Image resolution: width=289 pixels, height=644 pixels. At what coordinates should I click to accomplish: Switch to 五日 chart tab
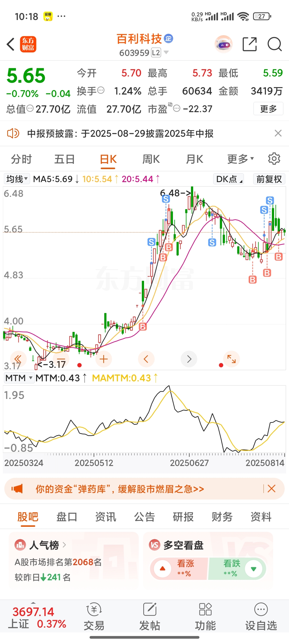coord(64,159)
